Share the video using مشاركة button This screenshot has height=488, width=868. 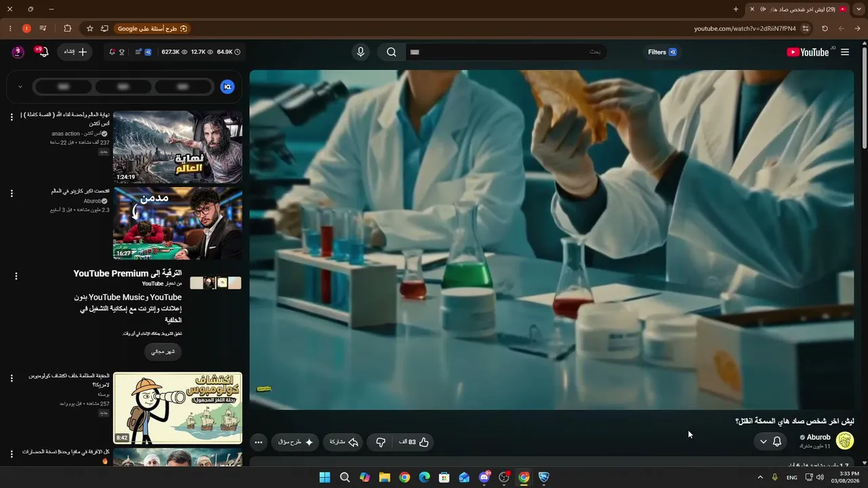coord(344,442)
